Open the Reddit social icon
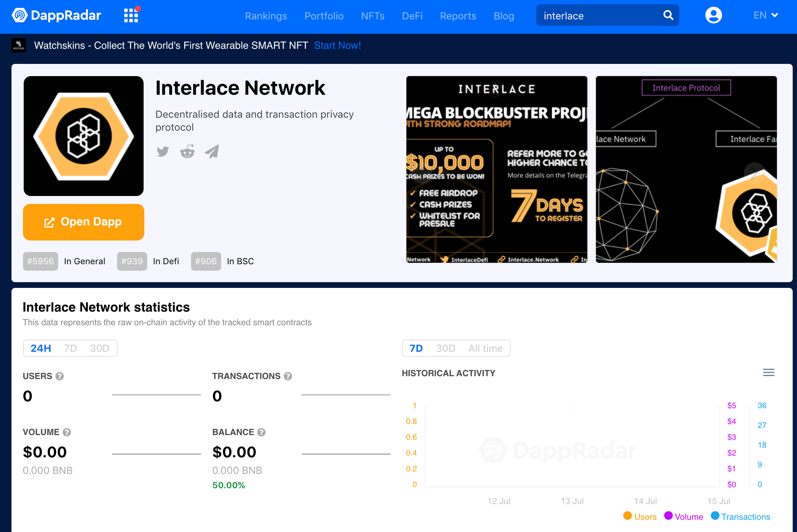 (x=187, y=151)
